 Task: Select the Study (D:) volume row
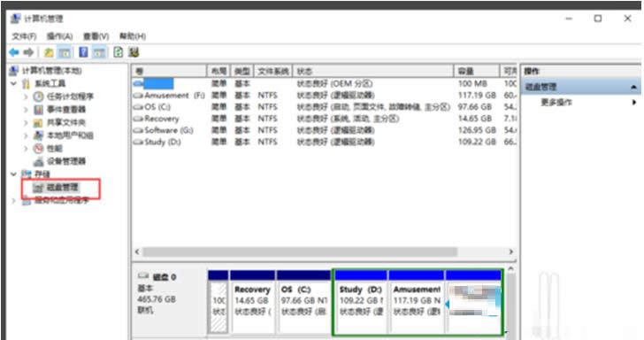point(325,142)
